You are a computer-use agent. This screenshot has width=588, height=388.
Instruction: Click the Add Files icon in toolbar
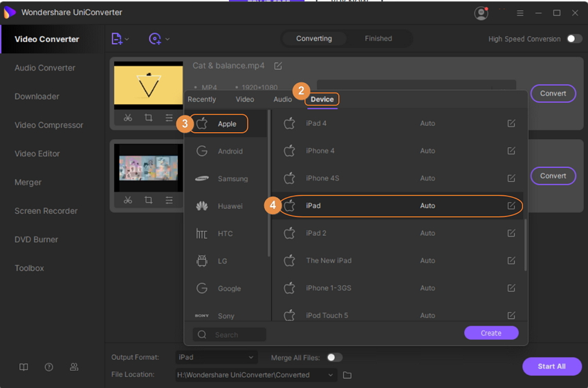coord(117,39)
